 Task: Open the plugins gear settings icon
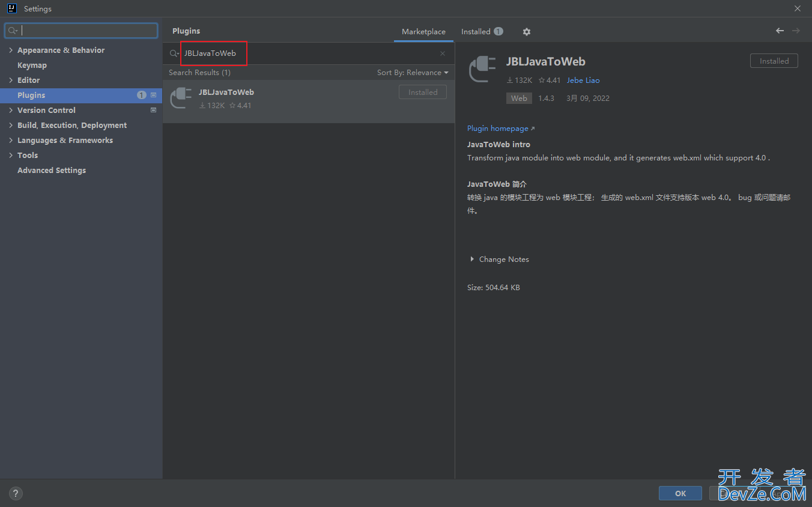point(527,32)
